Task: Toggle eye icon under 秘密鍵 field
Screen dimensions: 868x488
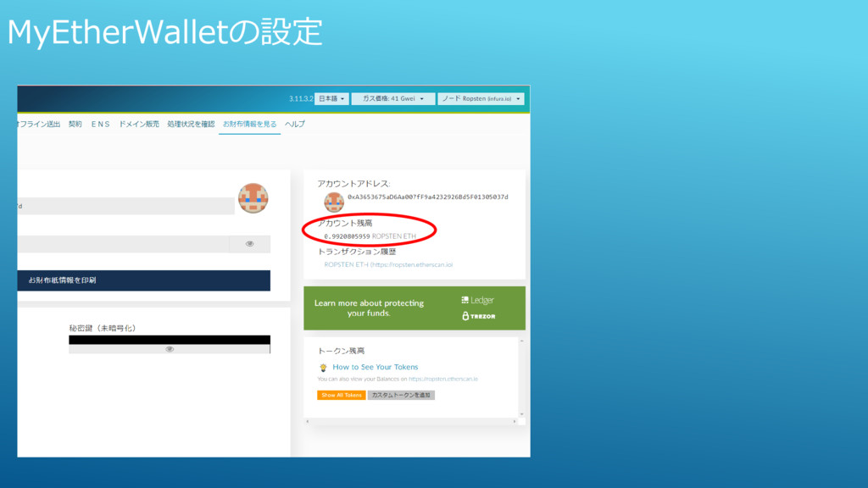Action: [170, 349]
